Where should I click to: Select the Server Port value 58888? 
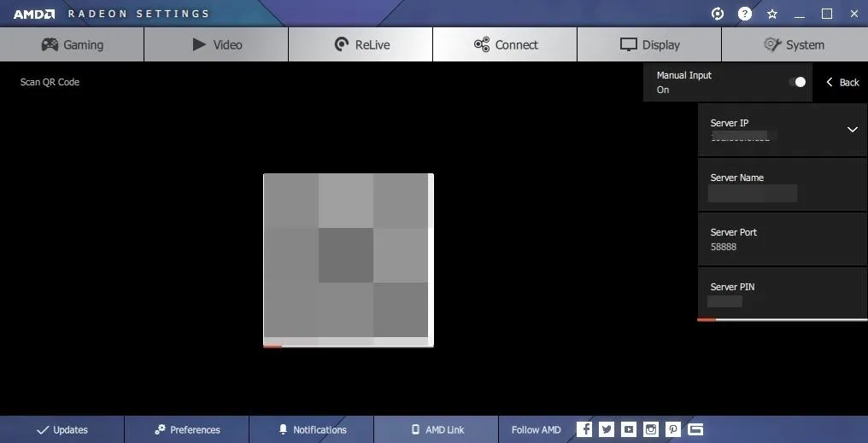pos(724,247)
